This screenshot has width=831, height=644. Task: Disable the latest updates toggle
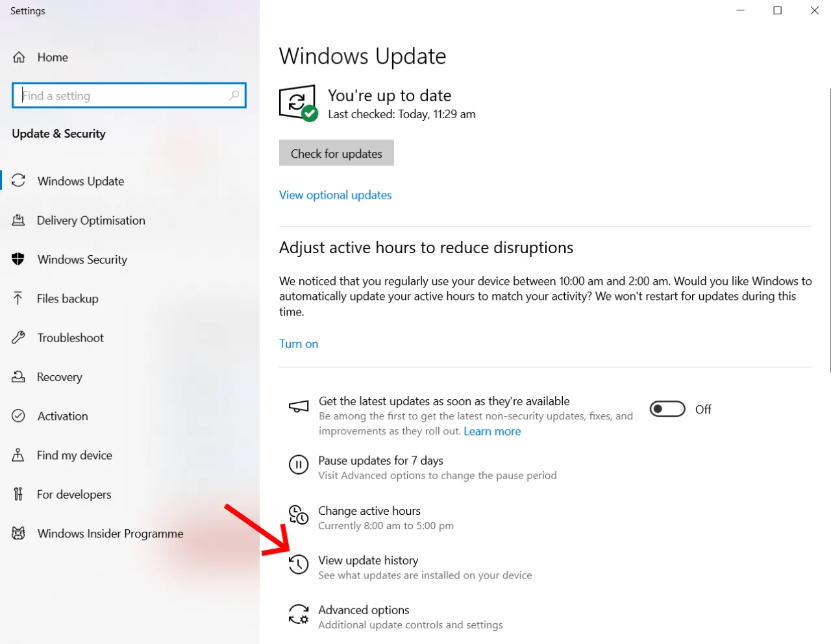coord(667,409)
